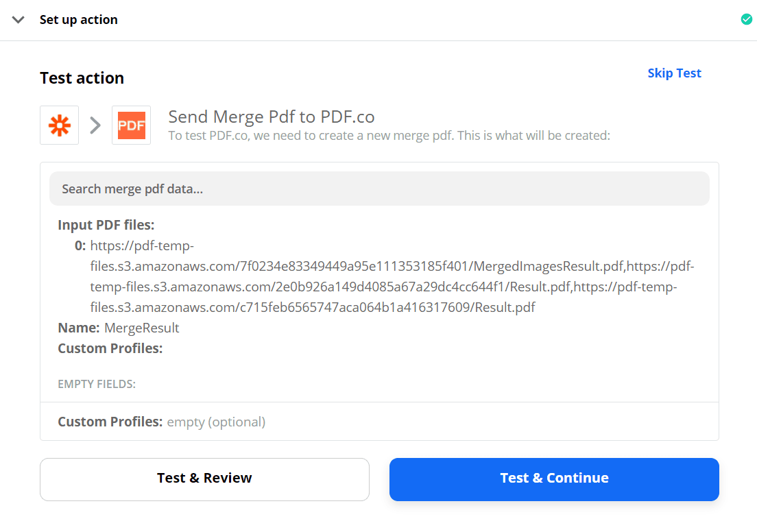Image resolution: width=757 pixels, height=532 pixels.
Task: Click the Set up action header title
Action: point(79,20)
